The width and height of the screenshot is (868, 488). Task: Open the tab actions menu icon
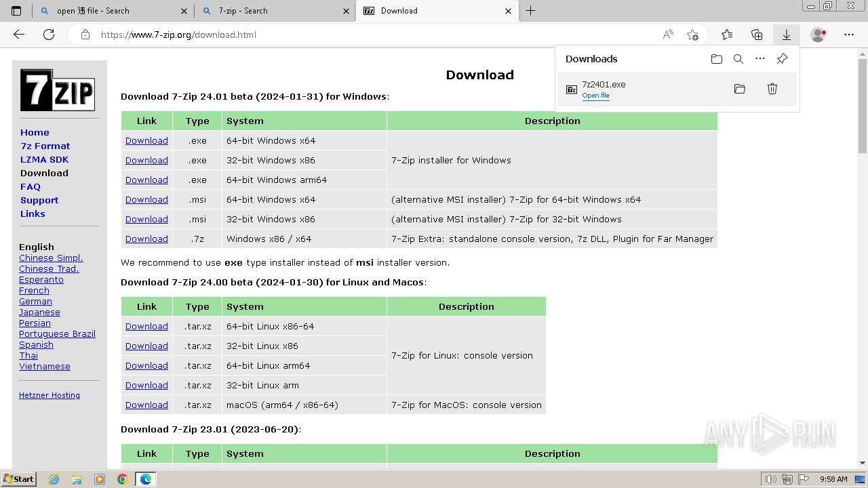16,11
